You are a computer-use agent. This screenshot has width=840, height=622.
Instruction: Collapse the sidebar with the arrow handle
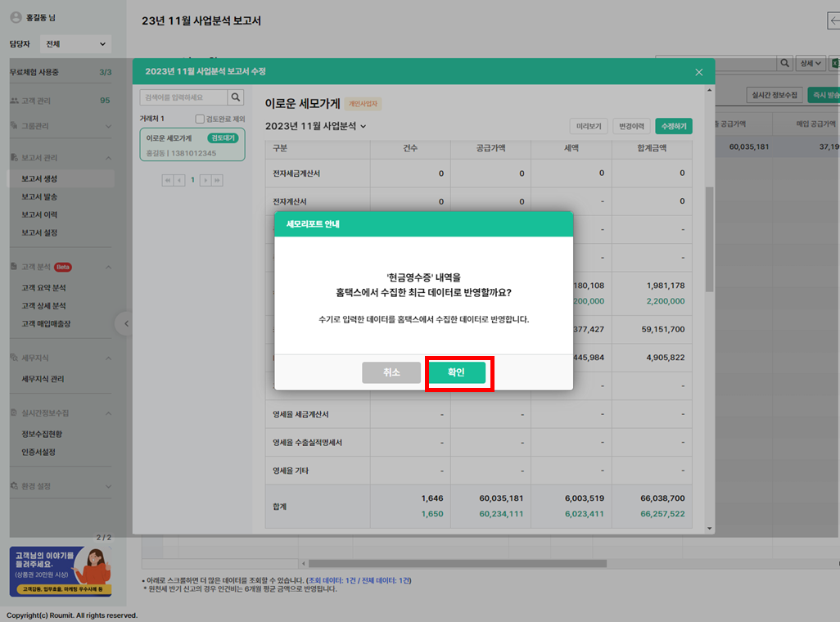[125, 324]
